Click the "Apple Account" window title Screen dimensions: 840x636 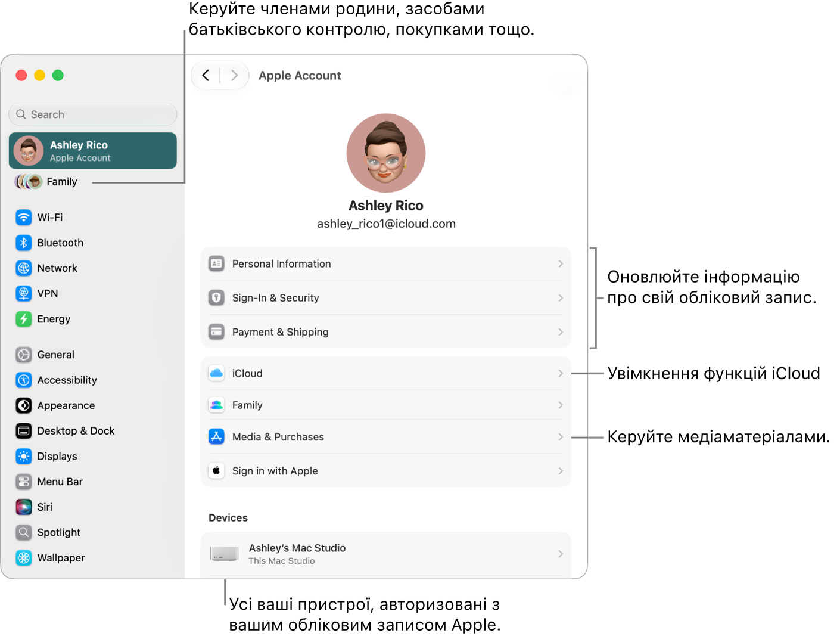(x=300, y=76)
